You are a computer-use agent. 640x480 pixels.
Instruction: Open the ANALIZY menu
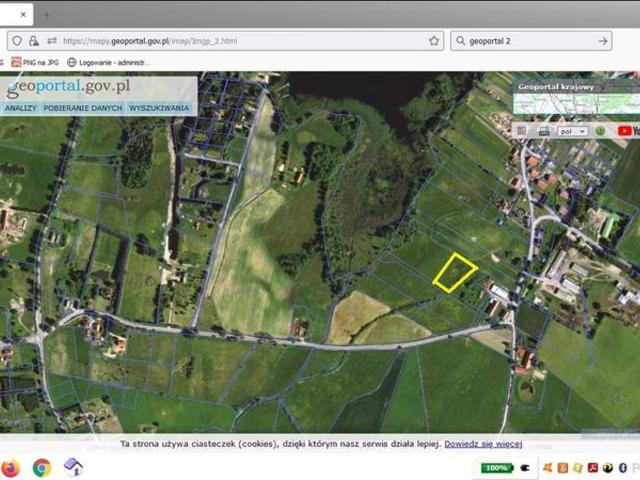[x=20, y=108]
